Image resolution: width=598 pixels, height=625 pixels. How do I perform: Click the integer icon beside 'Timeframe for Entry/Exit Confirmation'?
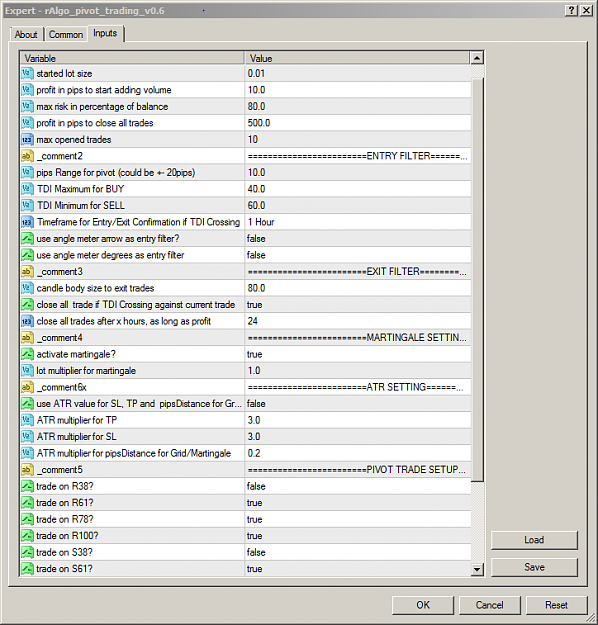pyautogui.click(x=27, y=222)
